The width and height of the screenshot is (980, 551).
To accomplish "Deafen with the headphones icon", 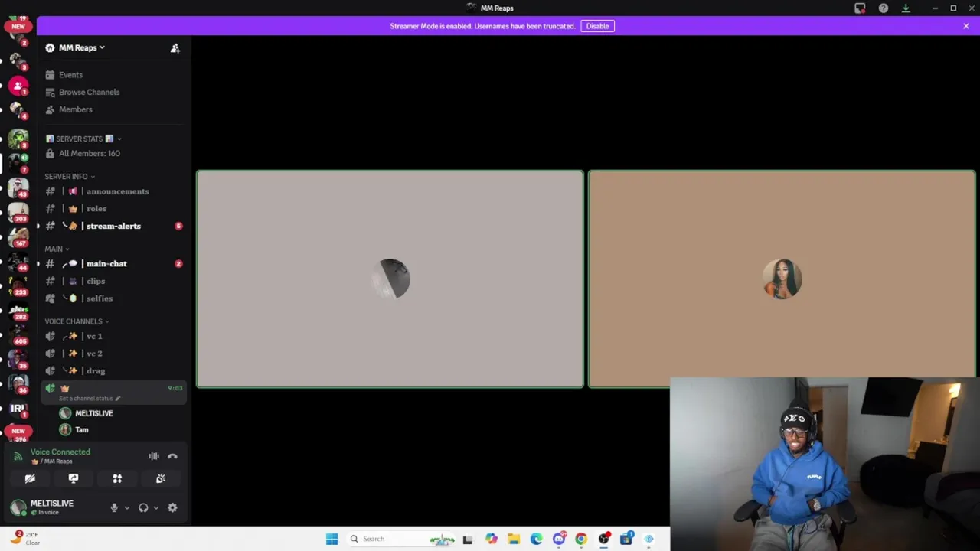I will (143, 507).
